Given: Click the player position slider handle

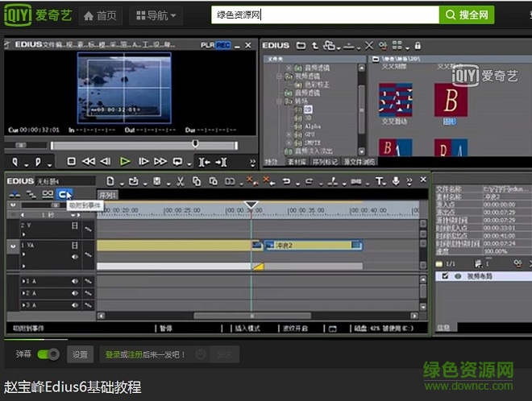Looking at the screenshot, I should pyautogui.click(x=194, y=144).
